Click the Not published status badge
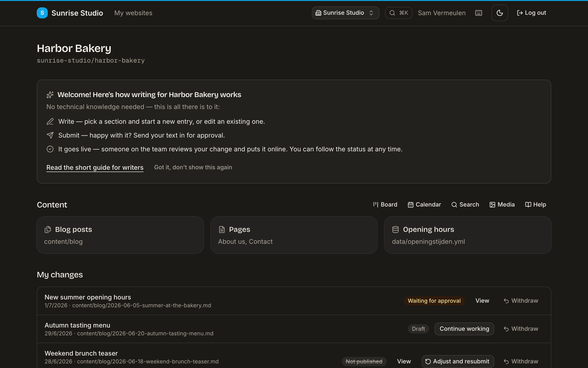 [364, 361]
